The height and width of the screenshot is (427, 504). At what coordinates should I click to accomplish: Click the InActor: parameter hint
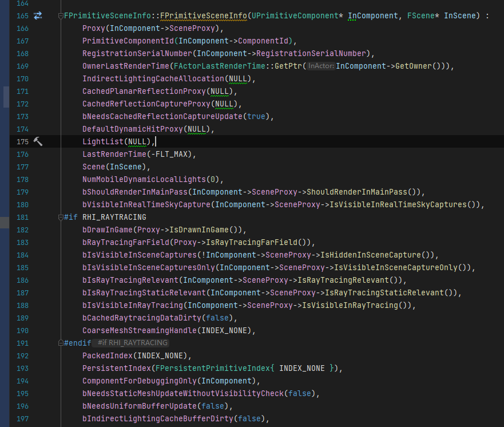pyautogui.click(x=321, y=66)
